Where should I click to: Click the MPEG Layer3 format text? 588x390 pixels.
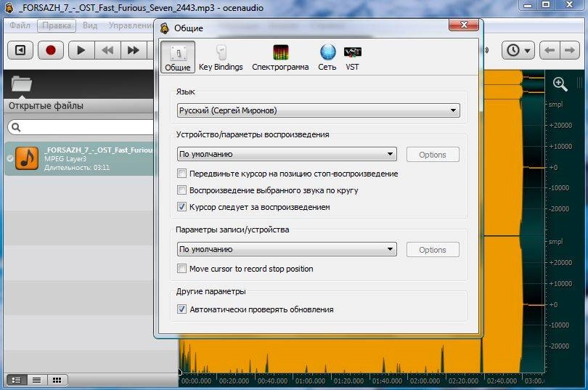pyautogui.click(x=65, y=158)
